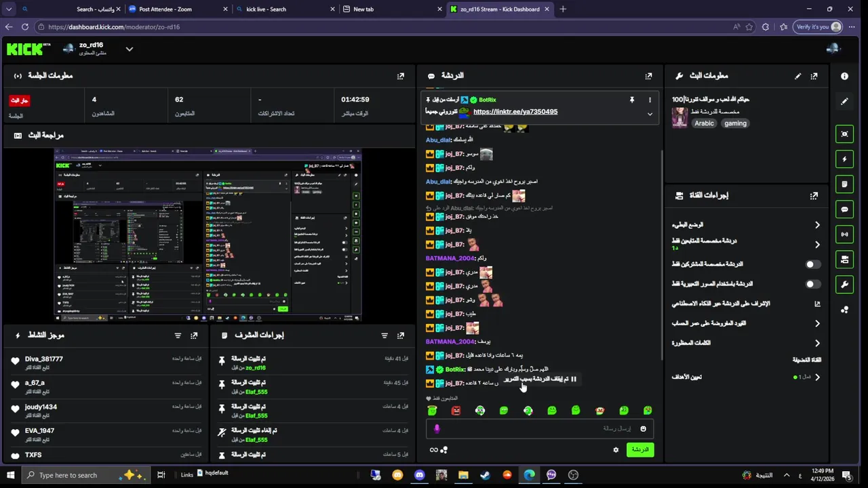868x488 pixels.
Task: Toggle activity feed lightning widget in the sidebar
Action: tap(844, 159)
